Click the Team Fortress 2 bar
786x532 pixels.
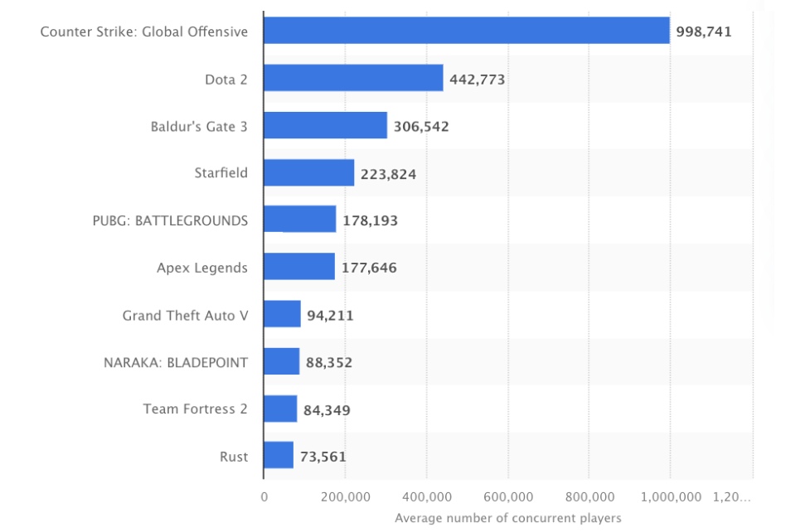click(x=280, y=409)
